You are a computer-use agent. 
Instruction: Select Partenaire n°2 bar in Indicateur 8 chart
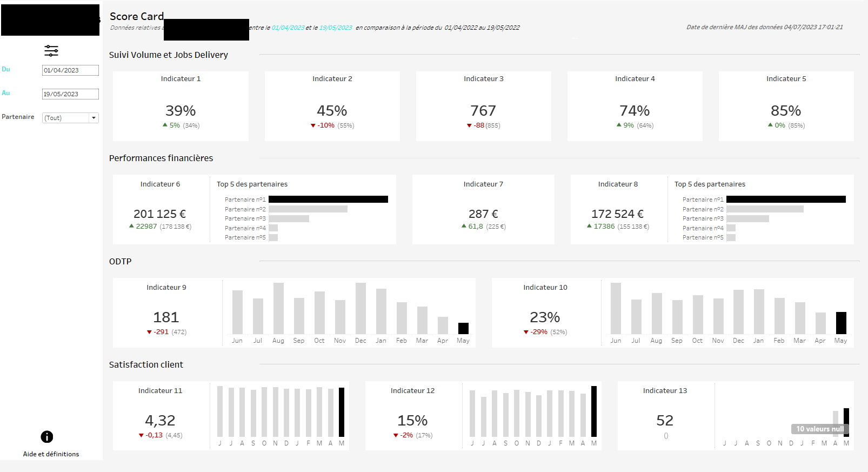(x=765, y=209)
